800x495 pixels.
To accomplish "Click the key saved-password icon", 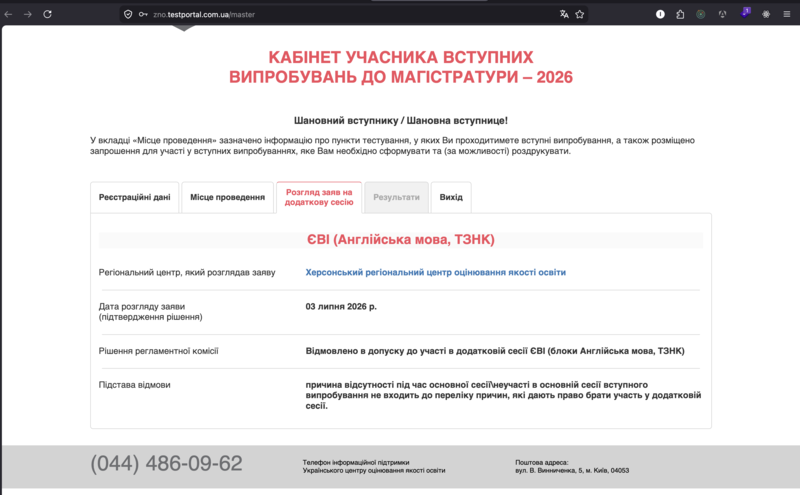I will click(x=143, y=14).
